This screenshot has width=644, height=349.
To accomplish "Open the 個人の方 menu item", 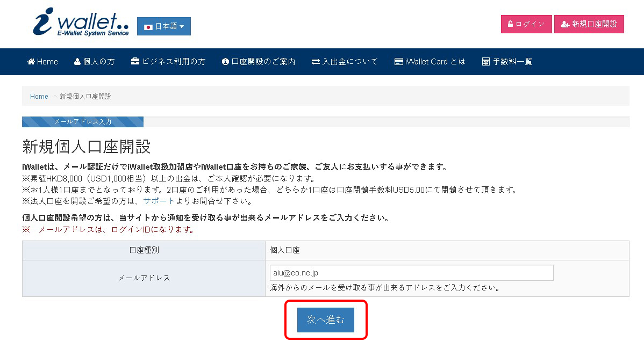I will [95, 62].
